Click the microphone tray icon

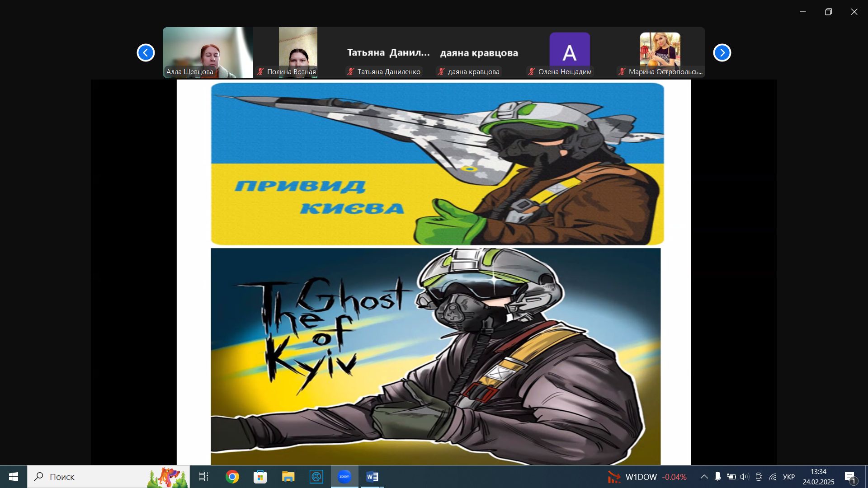(x=717, y=477)
